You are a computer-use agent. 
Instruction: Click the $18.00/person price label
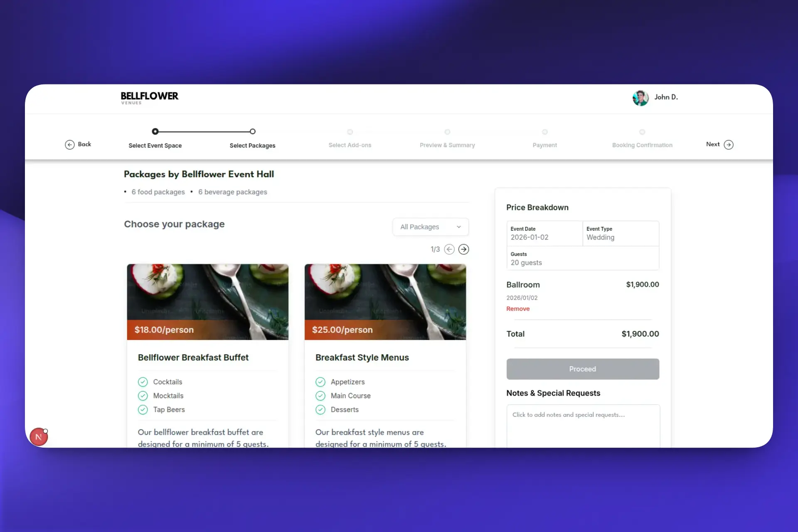click(x=164, y=330)
